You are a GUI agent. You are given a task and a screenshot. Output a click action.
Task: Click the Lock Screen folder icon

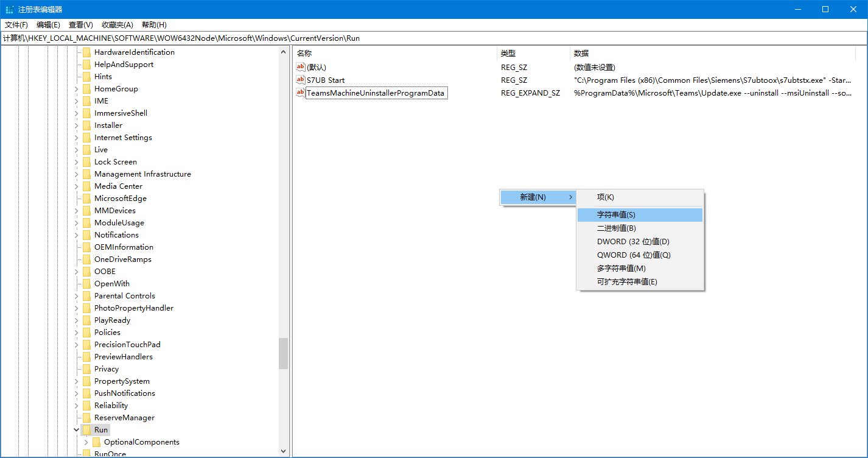coord(86,162)
